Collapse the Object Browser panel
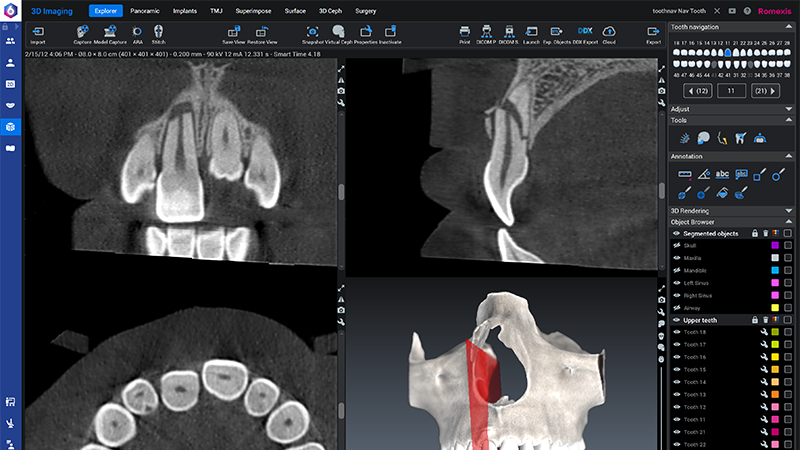 [789, 222]
